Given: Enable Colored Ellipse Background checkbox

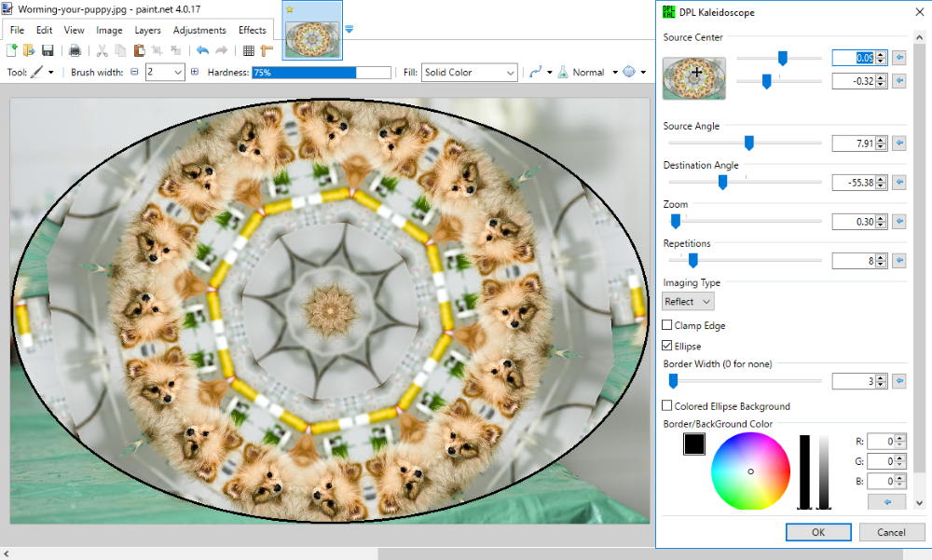Looking at the screenshot, I should [x=667, y=405].
